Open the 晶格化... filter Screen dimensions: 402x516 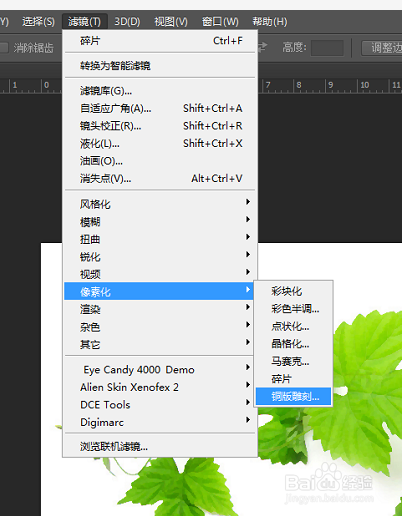293,344
